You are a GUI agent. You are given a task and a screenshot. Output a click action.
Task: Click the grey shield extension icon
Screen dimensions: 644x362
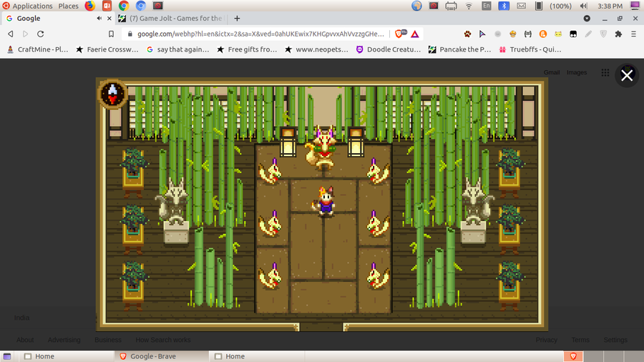coord(603,34)
